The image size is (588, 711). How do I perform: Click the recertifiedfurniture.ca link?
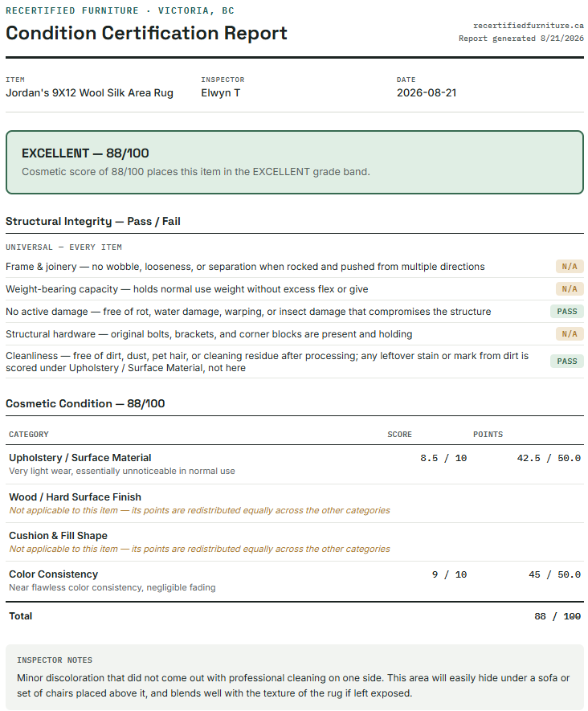[529, 26]
